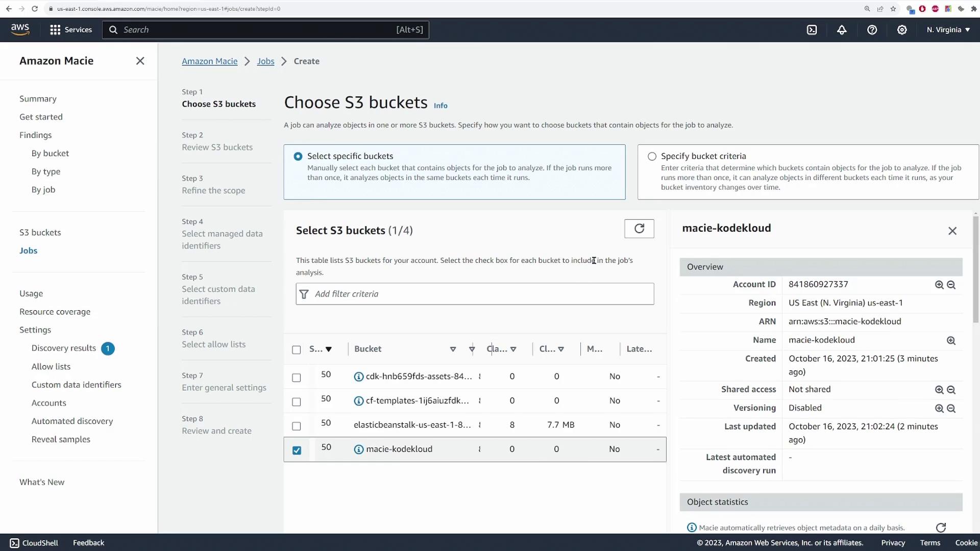Toggle the select-all buckets header checkbox
980x551 pixels.
tap(297, 349)
